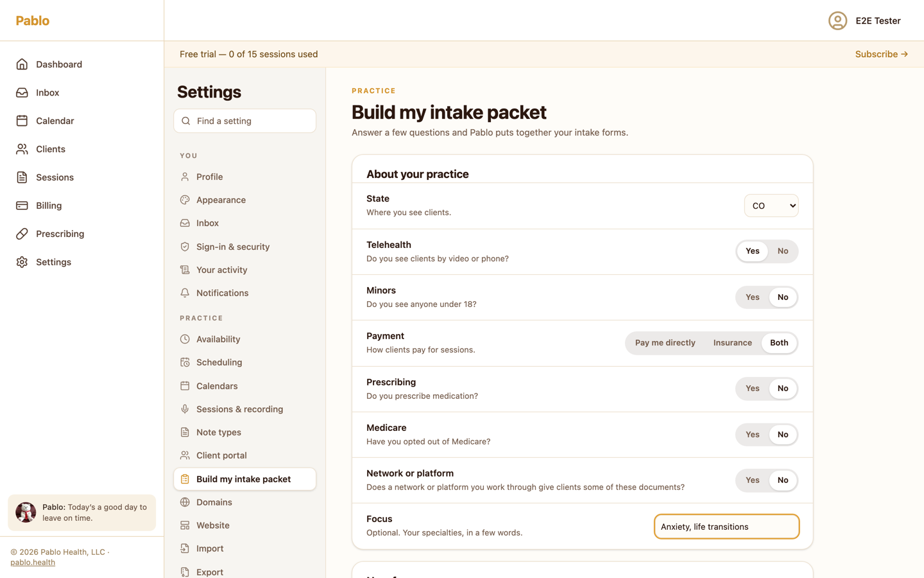This screenshot has width=924, height=578.
Task: Select Both for Payment
Action: (779, 343)
